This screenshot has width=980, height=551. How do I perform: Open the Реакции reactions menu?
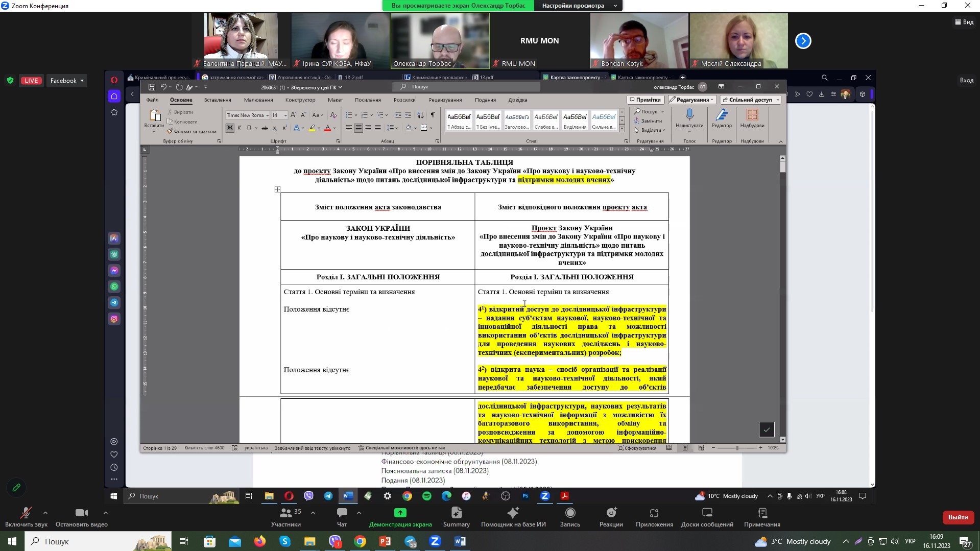611,516
